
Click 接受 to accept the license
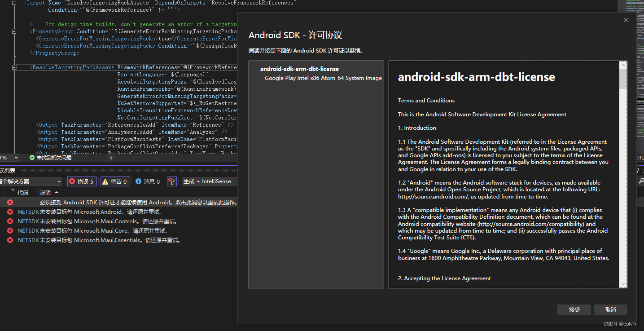574,309
